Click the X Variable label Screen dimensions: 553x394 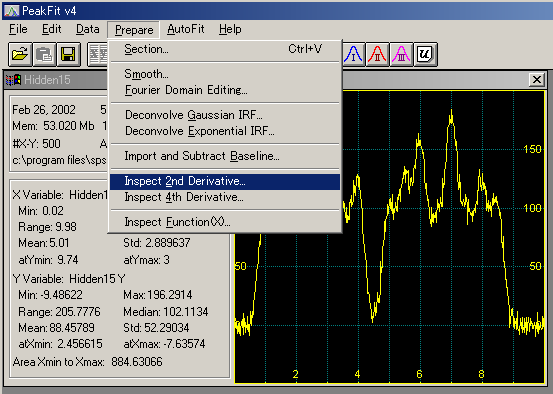pyautogui.click(x=38, y=195)
